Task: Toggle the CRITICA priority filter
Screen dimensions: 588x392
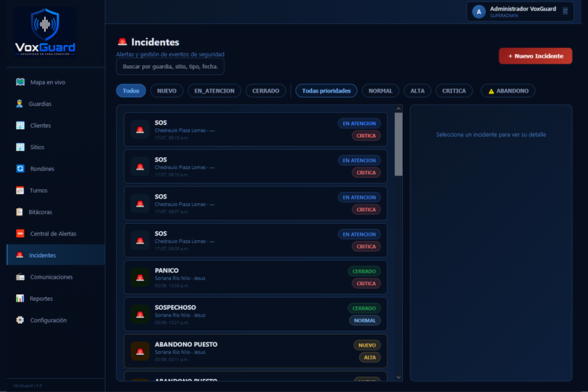Action: (x=454, y=91)
